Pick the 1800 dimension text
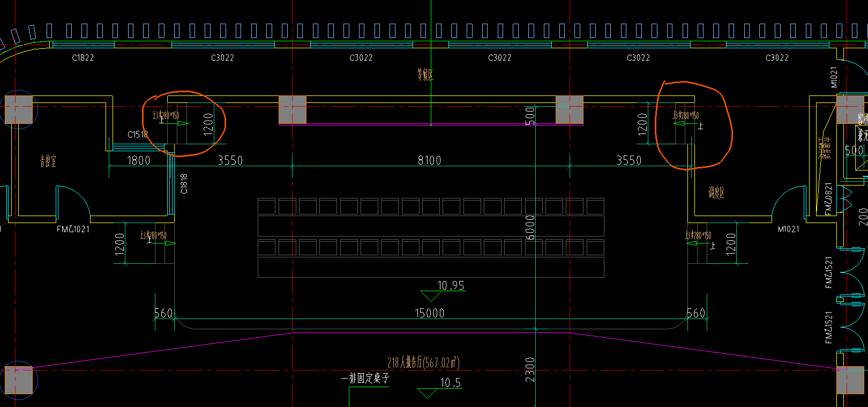Screen dimensions: 868x407 [138, 160]
